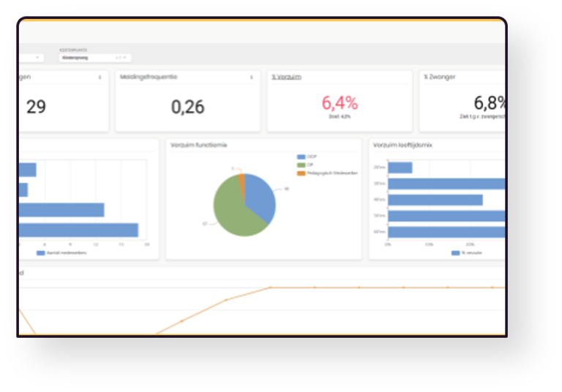Image resolution: width=562 pixels, height=392 pixels.
Task: Clear the Kostenplaats selection with the x
Action: point(118,58)
